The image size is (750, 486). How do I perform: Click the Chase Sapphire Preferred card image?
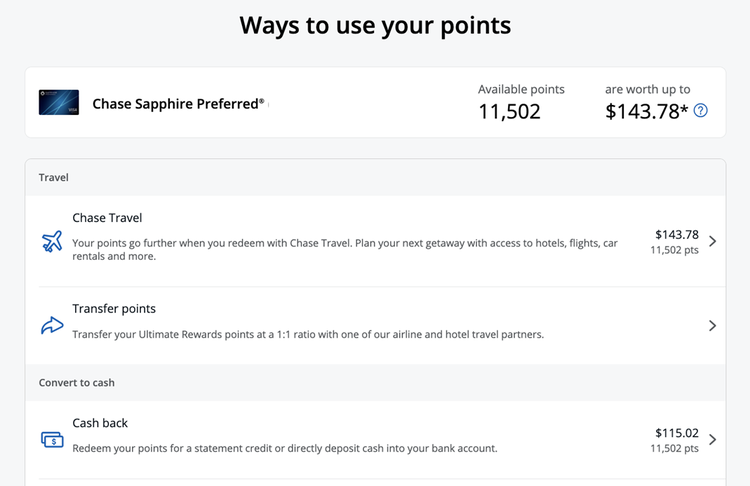[59, 103]
